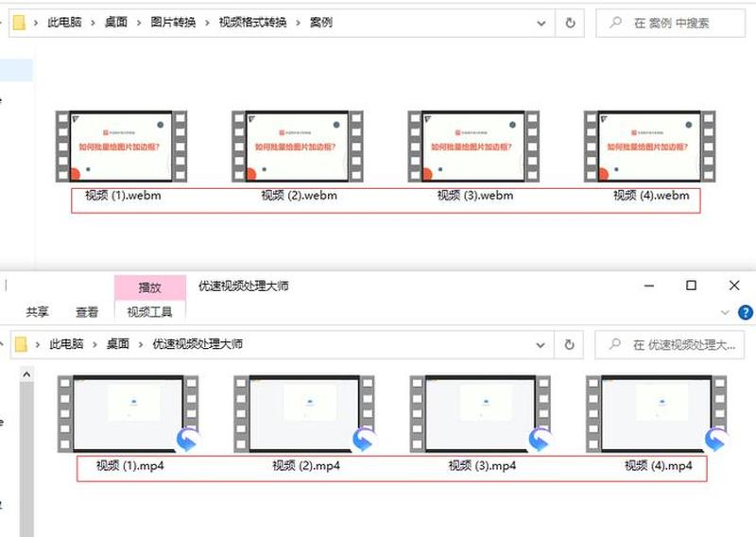Select the 视频 (3).webm thumbnail
This screenshot has height=537, width=756.
(x=473, y=147)
